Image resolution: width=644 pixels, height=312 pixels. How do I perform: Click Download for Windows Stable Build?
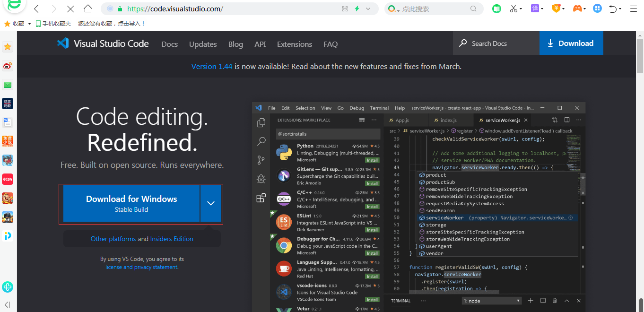pyautogui.click(x=131, y=203)
